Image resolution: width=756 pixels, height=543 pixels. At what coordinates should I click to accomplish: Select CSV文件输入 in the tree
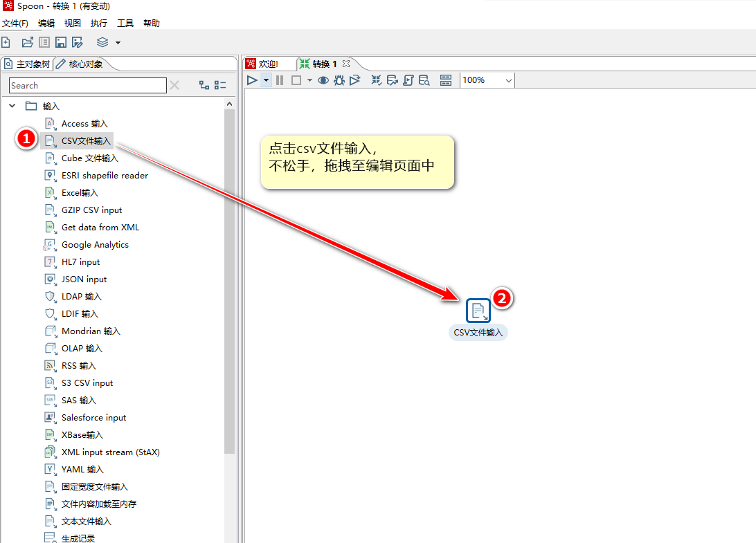pos(78,140)
